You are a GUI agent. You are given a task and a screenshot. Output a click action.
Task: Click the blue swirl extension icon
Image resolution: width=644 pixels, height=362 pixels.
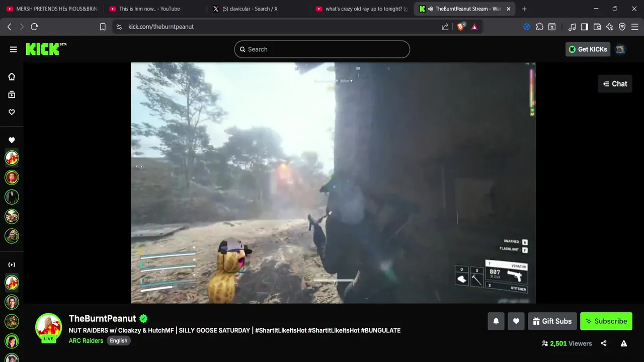tap(527, 27)
